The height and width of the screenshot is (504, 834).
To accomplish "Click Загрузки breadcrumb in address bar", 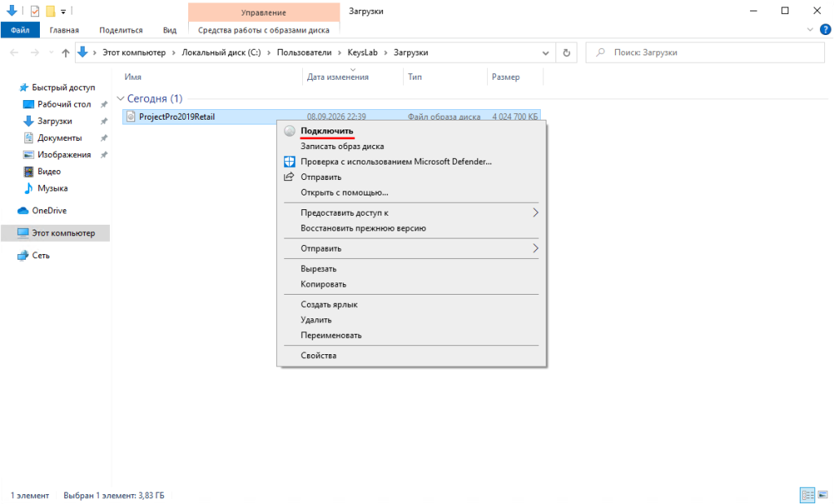I will click(x=410, y=53).
